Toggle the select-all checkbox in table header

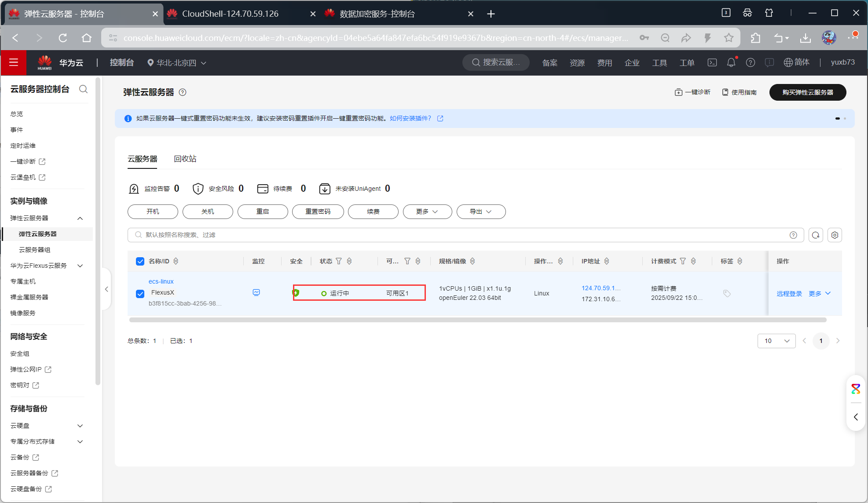(140, 261)
